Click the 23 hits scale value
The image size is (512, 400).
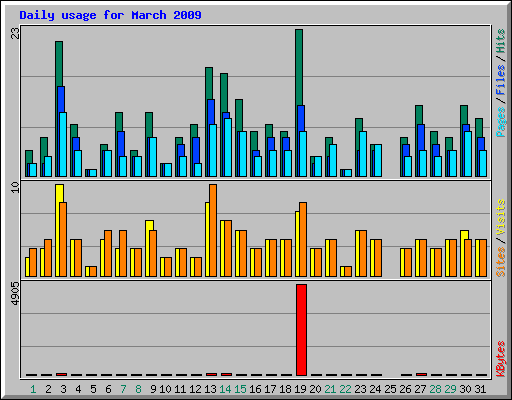click(x=15, y=33)
